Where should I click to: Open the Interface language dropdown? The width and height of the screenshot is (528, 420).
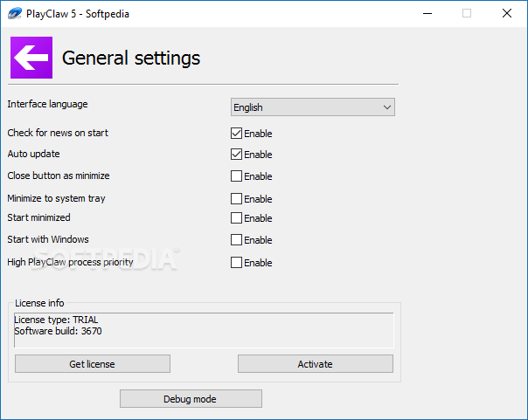point(313,107)
